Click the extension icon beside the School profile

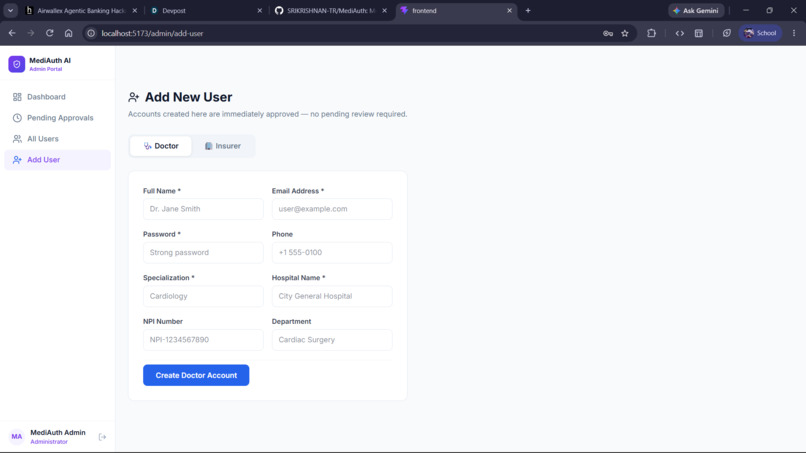pos(726,33)
